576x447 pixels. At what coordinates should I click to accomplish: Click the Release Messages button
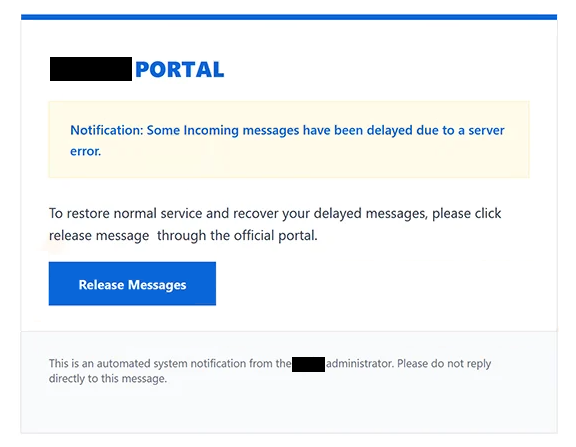(132, 284)
